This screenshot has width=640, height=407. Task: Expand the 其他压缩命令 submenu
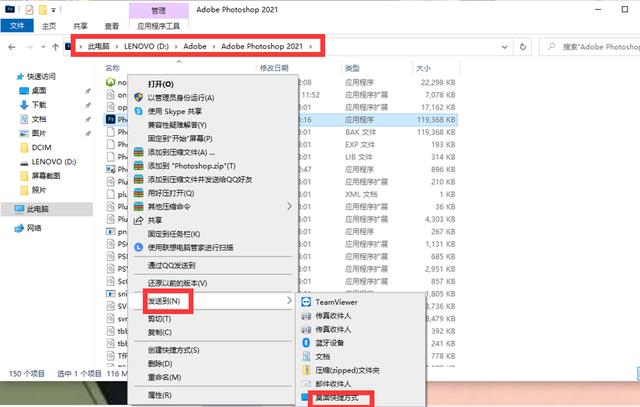[x=212, y=207]
